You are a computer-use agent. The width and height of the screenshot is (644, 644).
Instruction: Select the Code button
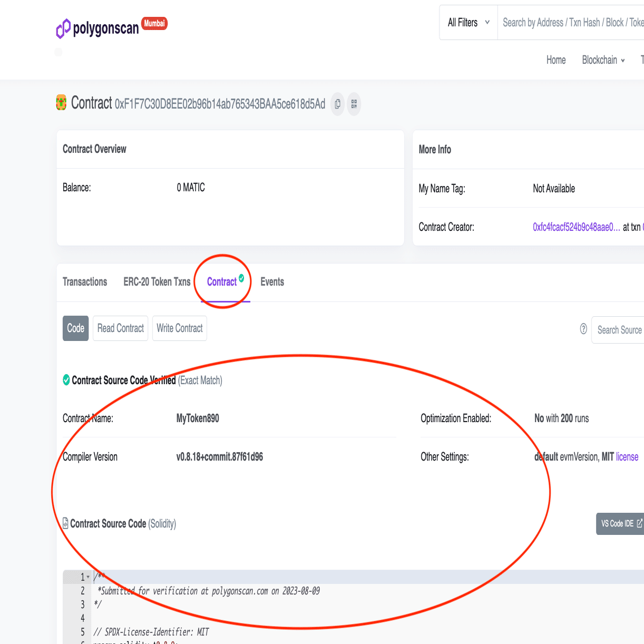(x=75, y=328)
